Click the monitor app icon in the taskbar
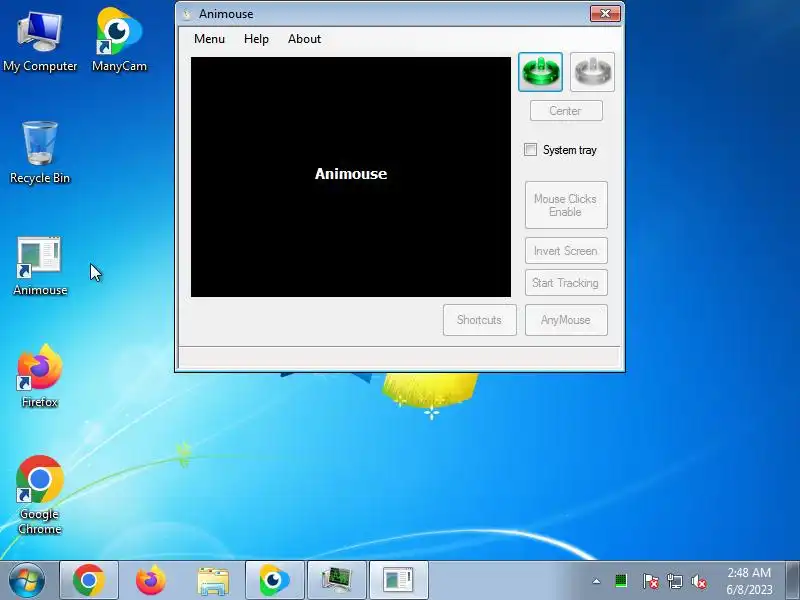Image resolution: width=800 pixels, height=600 pixels. pyautogui.click(x=337, y=580)
